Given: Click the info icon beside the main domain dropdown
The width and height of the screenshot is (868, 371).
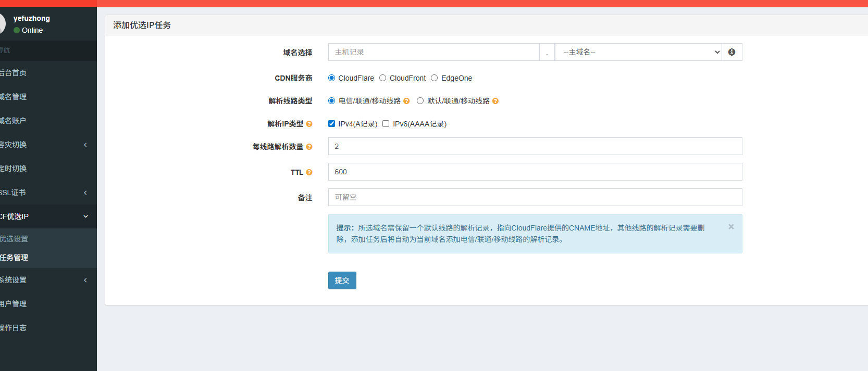Looking at the screenshot, I should [x=731, y=52].
